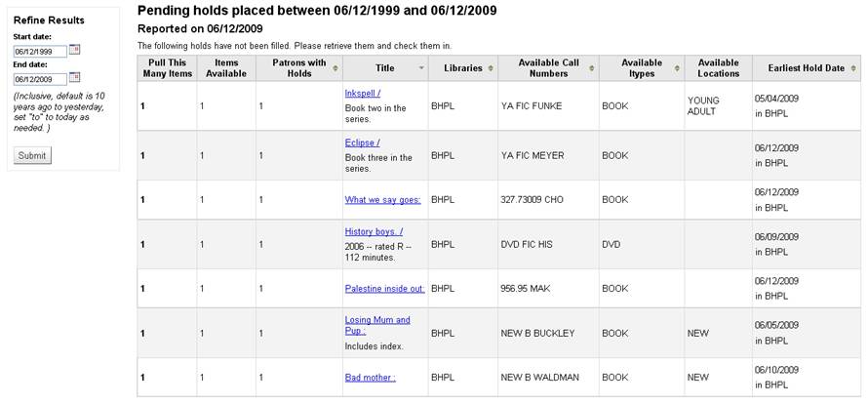Click the Available Locations column header
Image resolution: width=868 pixels, height=405 pixels.
(718, 68)
